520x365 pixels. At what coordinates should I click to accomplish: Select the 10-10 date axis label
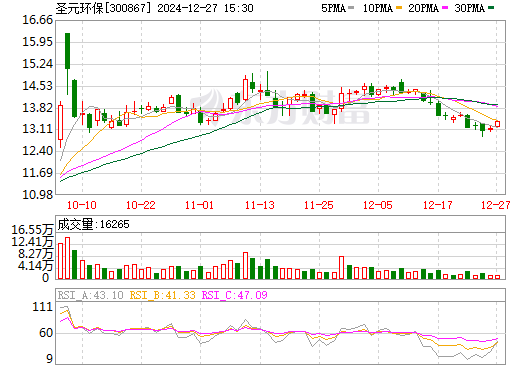click(x=82, y=205)
